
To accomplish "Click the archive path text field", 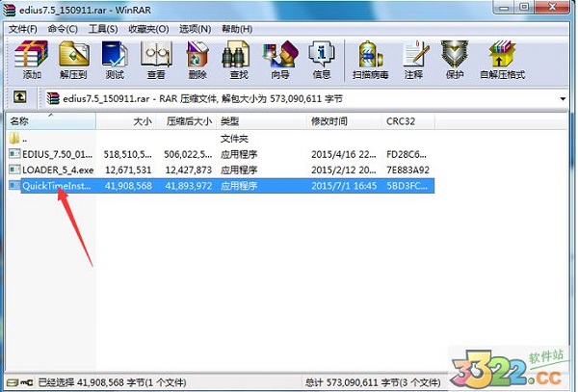I will pos(306,98).
